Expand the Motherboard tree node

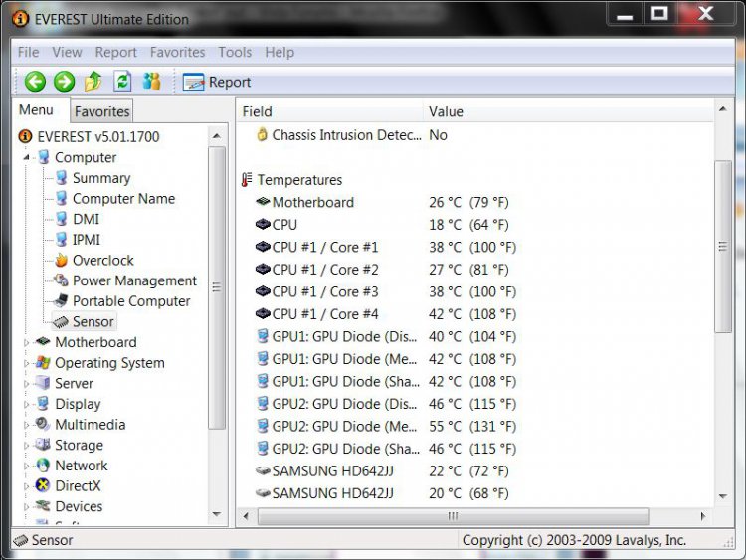click(x=27, y=342)
